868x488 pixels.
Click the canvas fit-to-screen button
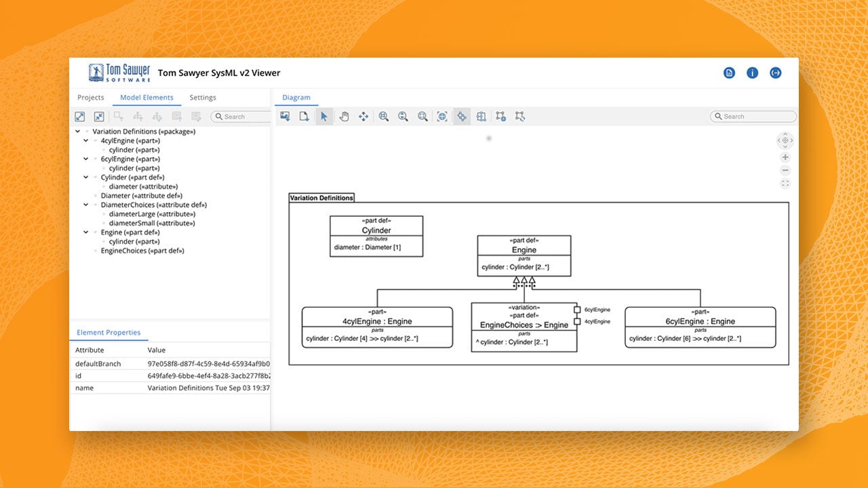coord(785,184)
